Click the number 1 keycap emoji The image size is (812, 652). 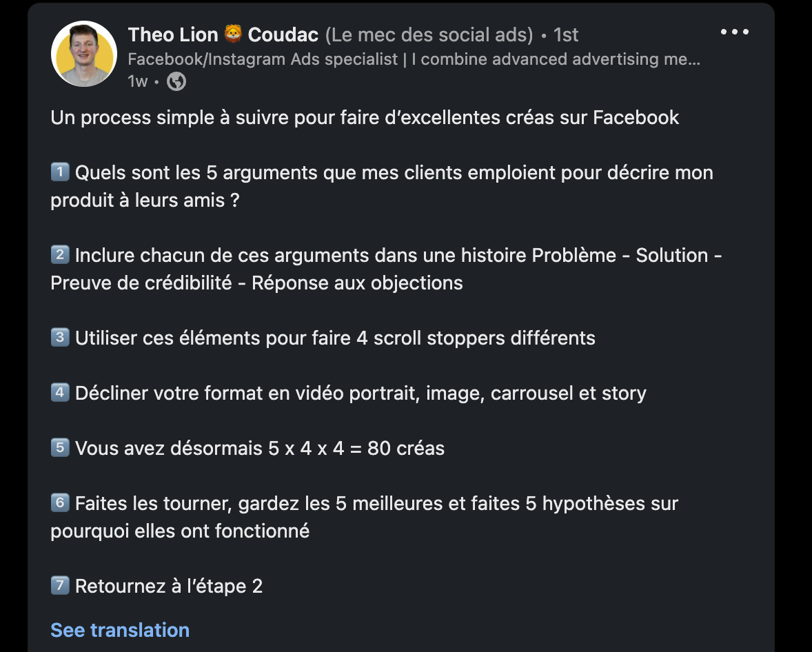pos(60,172)
